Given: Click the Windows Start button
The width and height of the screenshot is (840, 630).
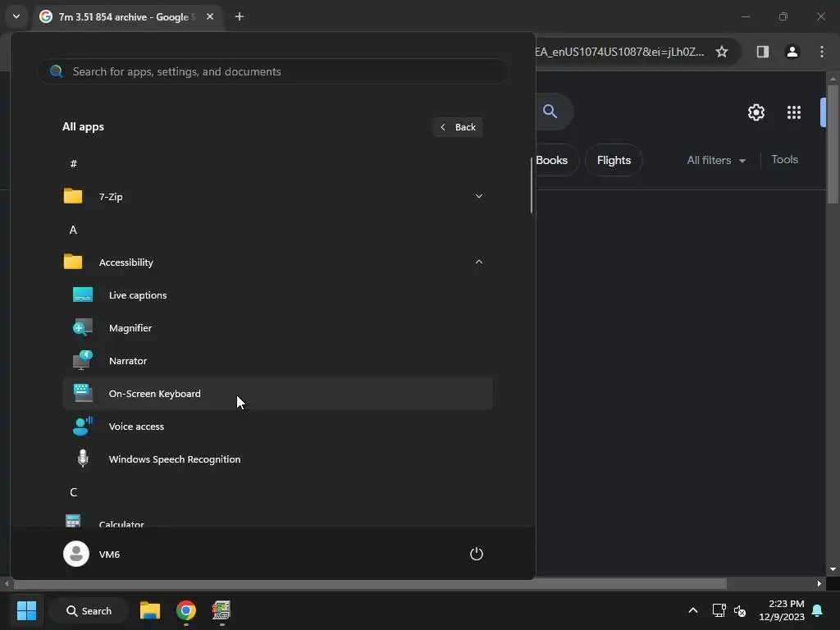Looking at the screenshot, I should tap(26, 610).
